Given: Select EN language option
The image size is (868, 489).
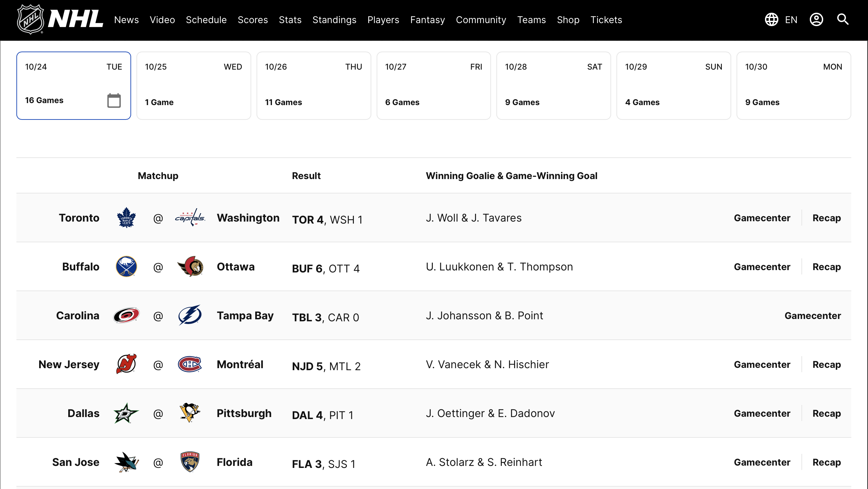Looking at the screenshot, I should (791, 20).
